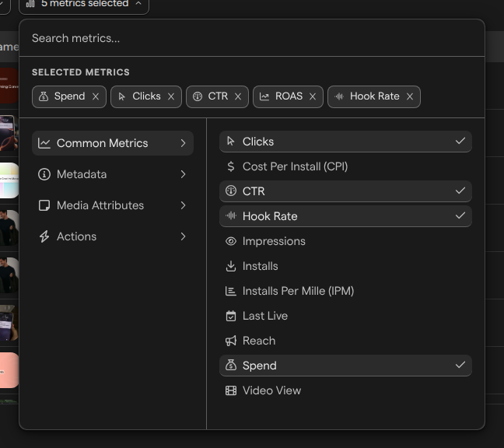Open the Actions category
Image resolution: width=504 pixels, height=448 pixels.
click(x=113, y=236)
